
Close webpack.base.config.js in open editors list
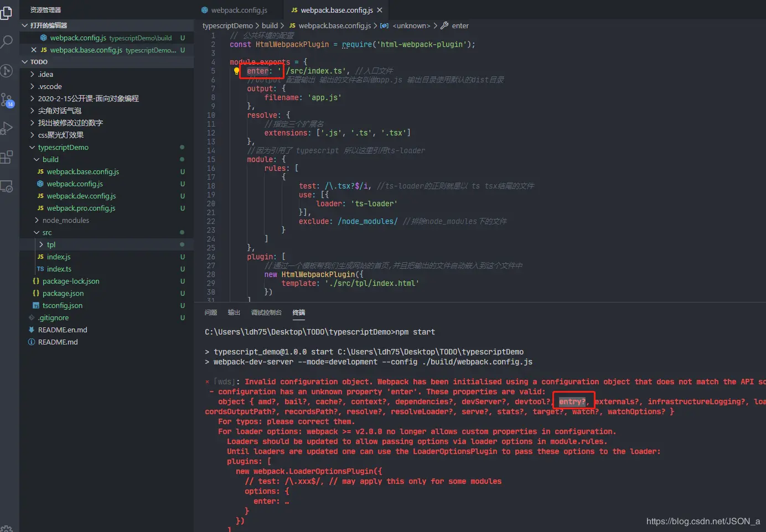34,50
